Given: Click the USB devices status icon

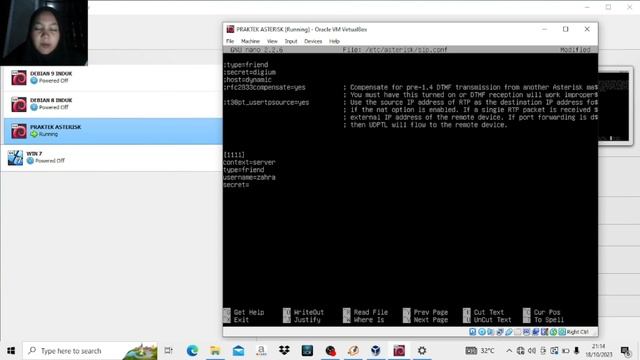Looking at the screenshot, I should point(509,332).
